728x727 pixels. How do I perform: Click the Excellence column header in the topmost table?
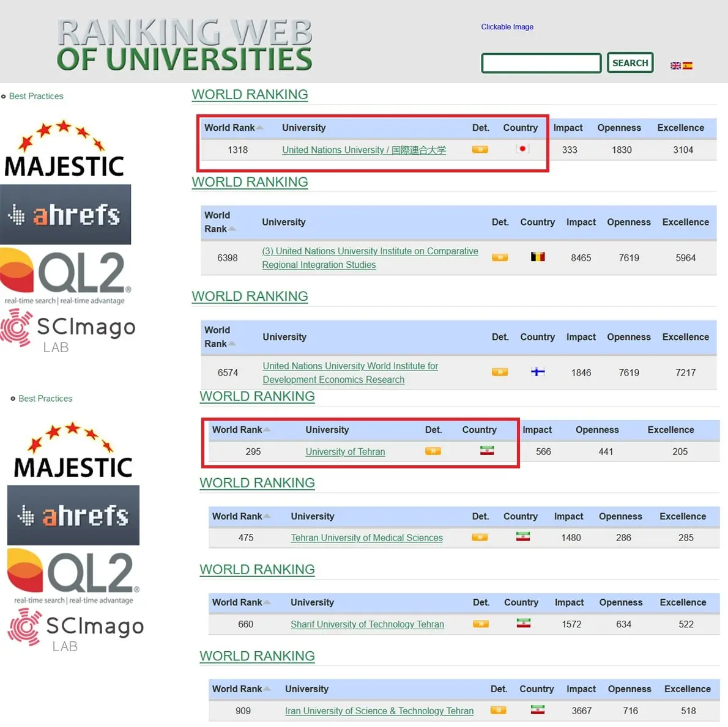tap(680, 128)
